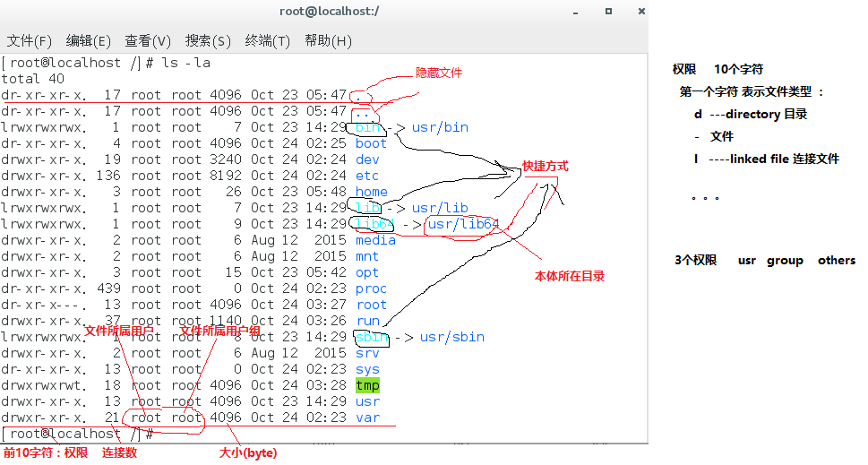The image size is (868, 465).
Task: Click the green highlighted tmp directory name
Action: coord(367,385)
